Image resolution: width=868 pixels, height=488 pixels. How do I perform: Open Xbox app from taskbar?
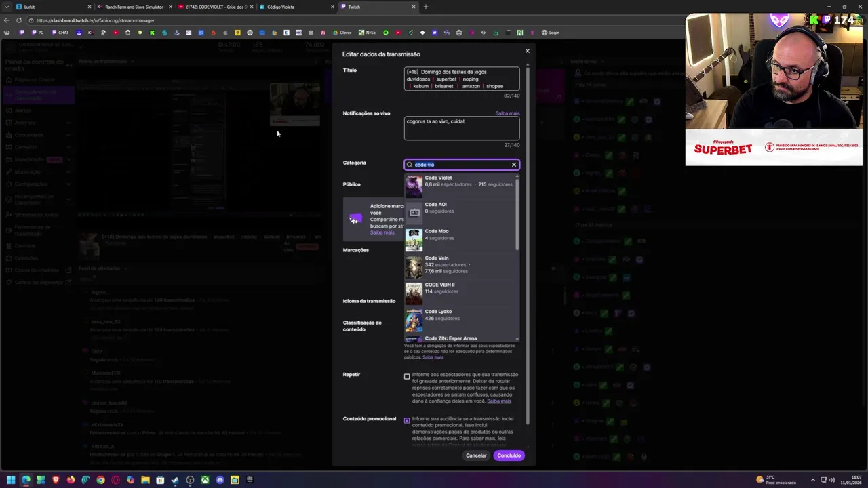pos(205,481)
